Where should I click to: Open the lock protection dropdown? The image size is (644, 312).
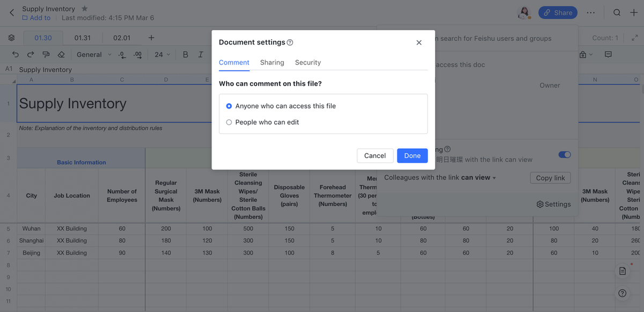click(x=586, y=55)
